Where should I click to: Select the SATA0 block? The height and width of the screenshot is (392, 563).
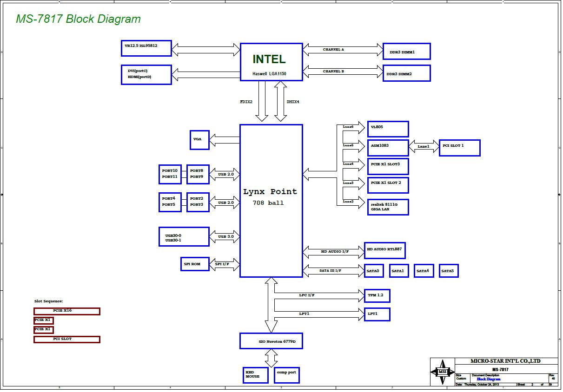(374, 271)
